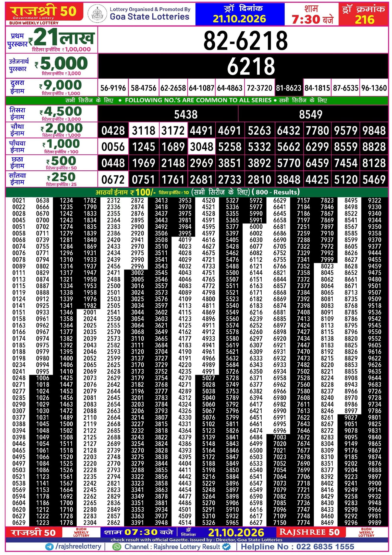Select third prize number 8549
Image resolution: width=392 pixels, height=555 pixels.
pyautogui.click(x=311, y=115)
